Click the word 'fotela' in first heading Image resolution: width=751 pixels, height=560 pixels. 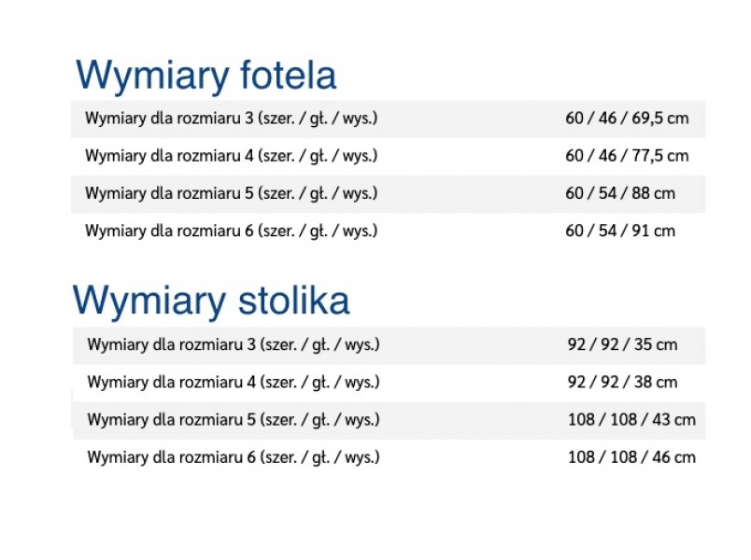[x=288, y=75]
